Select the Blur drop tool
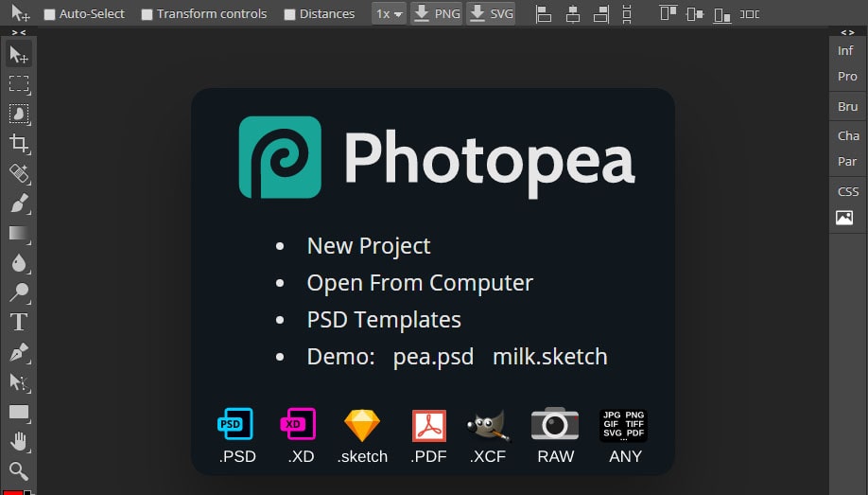The width and height of the screenshot is (868, 495). point(19,263)
